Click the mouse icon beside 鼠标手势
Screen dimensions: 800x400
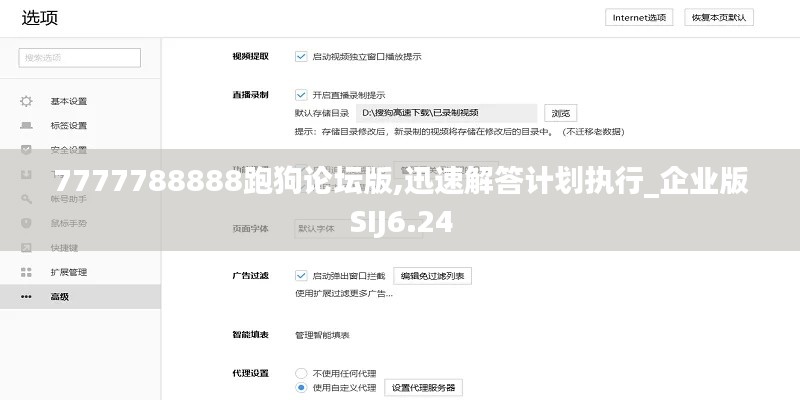[x=26, y=223]
